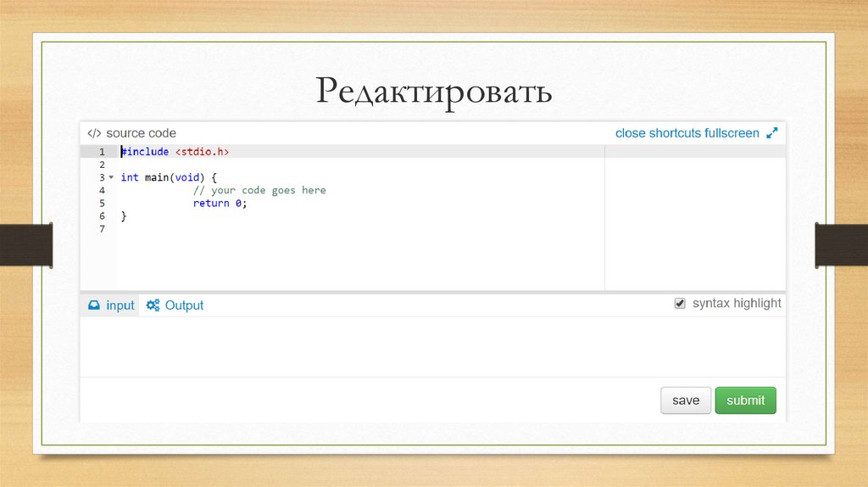Image resolution: width=868 pixels, height=487 pixels.
Task: Click the 'source code' header label
Action: 142,133
